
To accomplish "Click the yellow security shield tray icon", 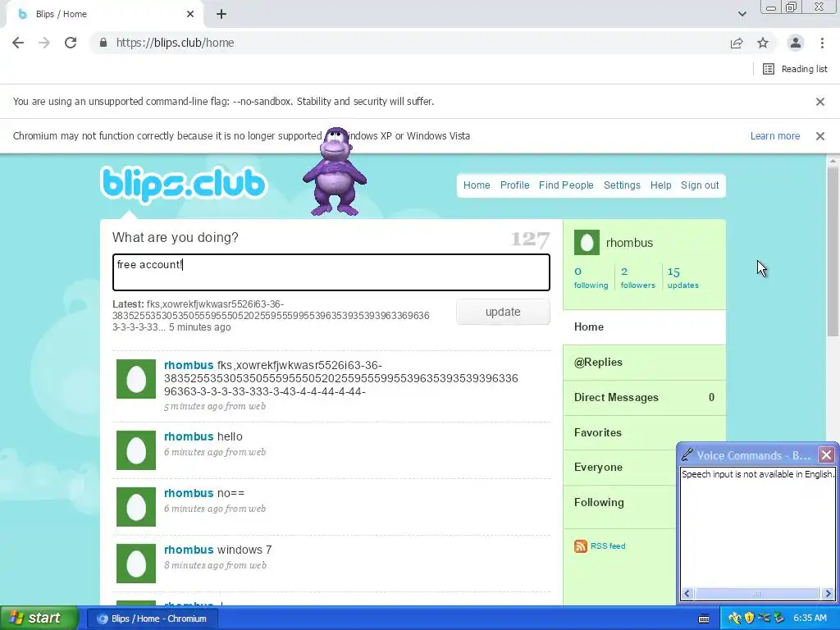I will click(x=749, y=619).
